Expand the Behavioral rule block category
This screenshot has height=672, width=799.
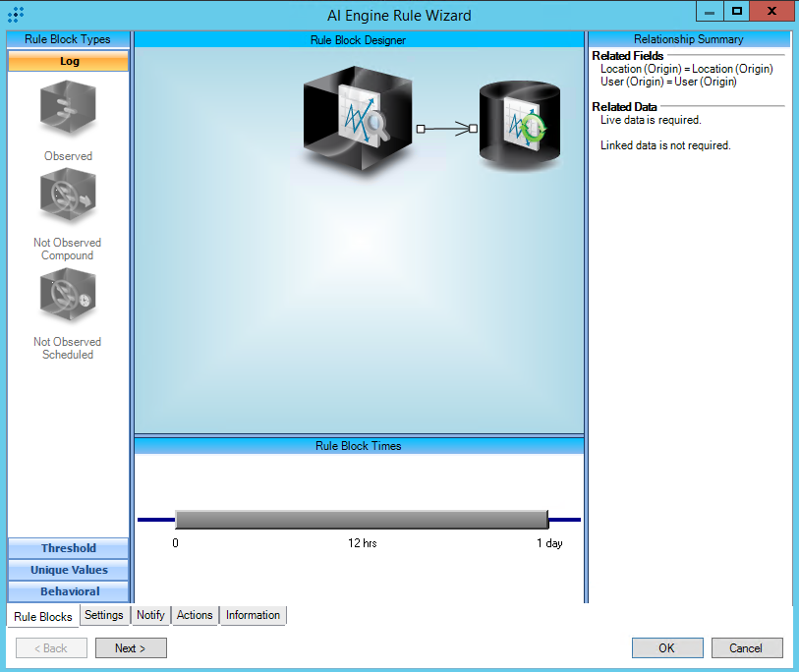pos(69,591)
